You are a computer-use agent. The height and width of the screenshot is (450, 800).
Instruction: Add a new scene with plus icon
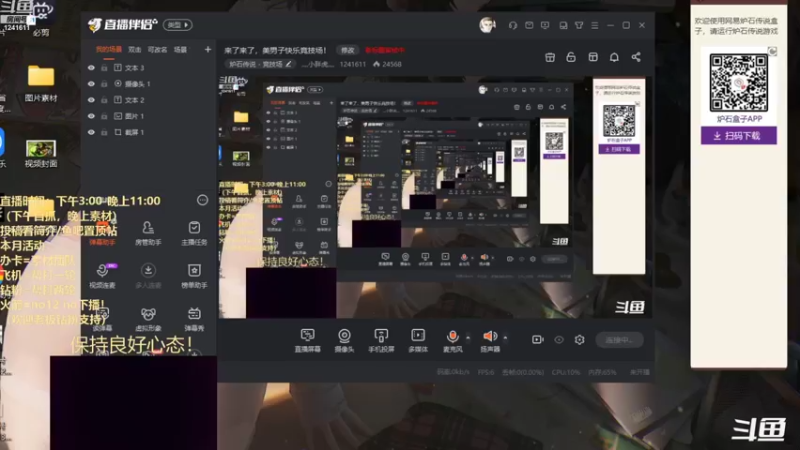[208, 49]
